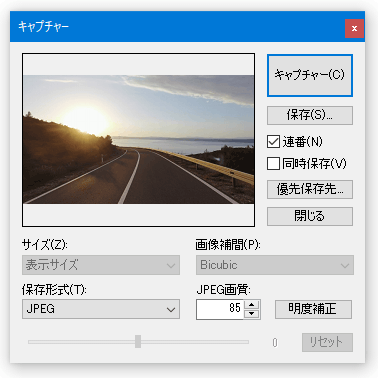Open the サイズ(Z) dropdown showing 表示サイズ
Viewport: 378px width, 378px height.
point(101,265)
